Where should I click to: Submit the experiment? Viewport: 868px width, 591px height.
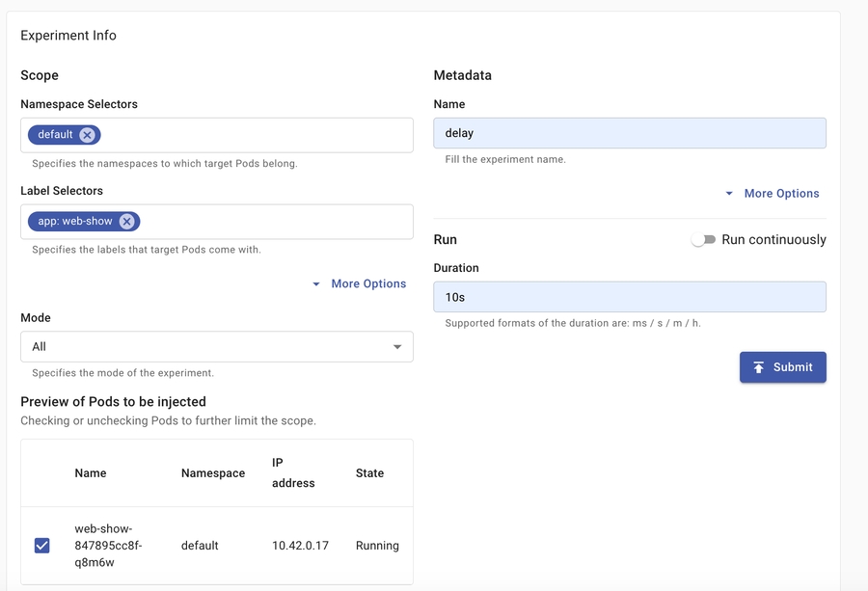coord(782,367)
